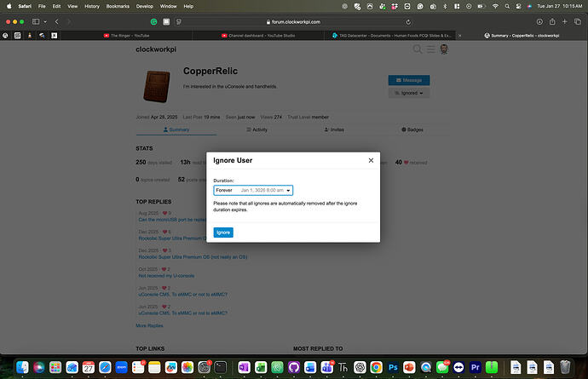Click the Bluetooth icon in menu bar
588x379 pixels.
click(x=445, y=6)
